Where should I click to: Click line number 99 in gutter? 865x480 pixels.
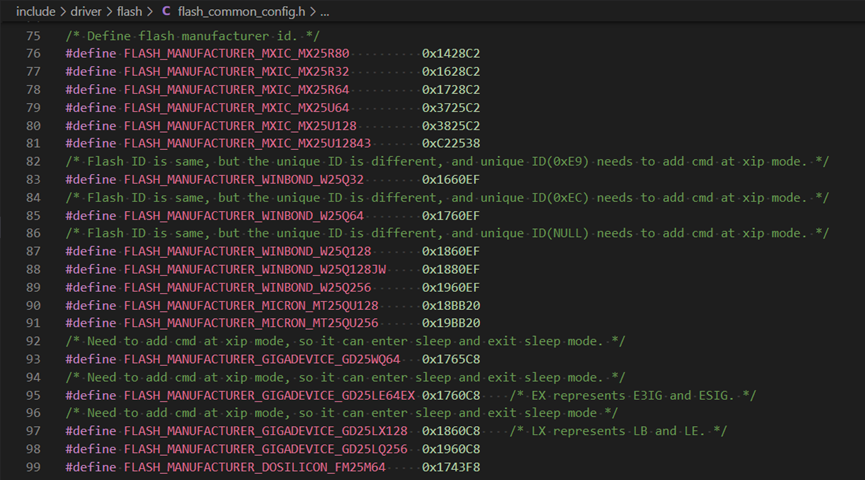[33, 467]
